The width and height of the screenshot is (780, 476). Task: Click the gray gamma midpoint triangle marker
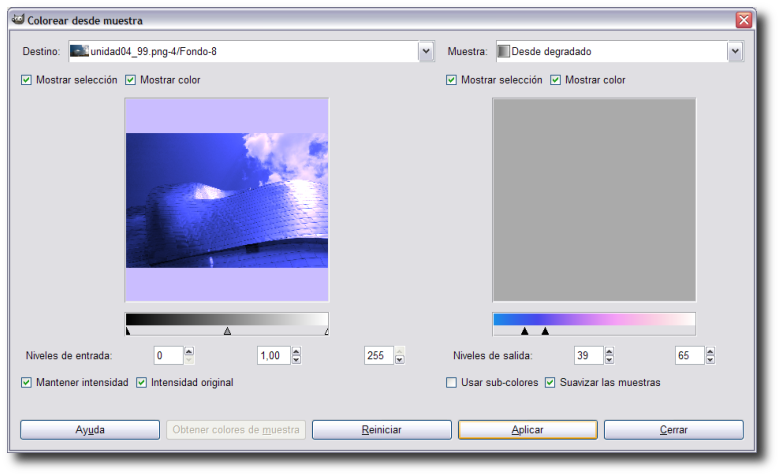(227, 331)
